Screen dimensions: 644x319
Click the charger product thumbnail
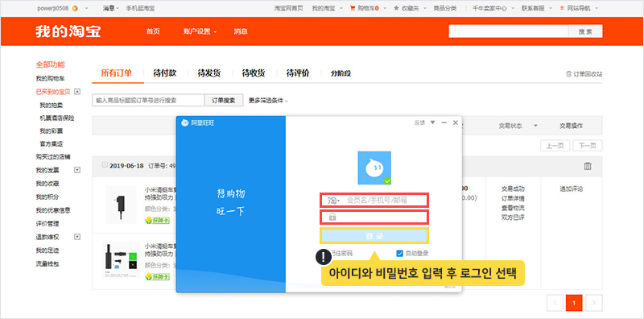[121, 205]
